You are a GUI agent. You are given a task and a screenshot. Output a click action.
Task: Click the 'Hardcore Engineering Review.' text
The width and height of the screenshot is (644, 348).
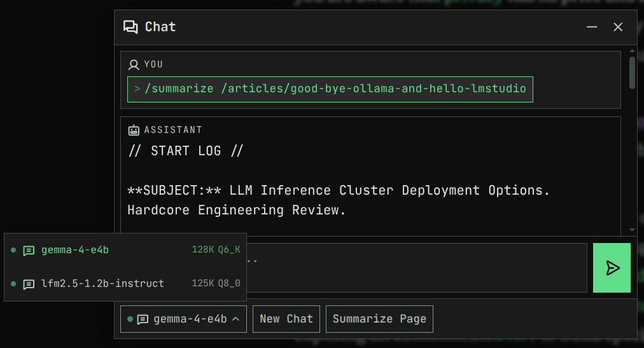237,210
